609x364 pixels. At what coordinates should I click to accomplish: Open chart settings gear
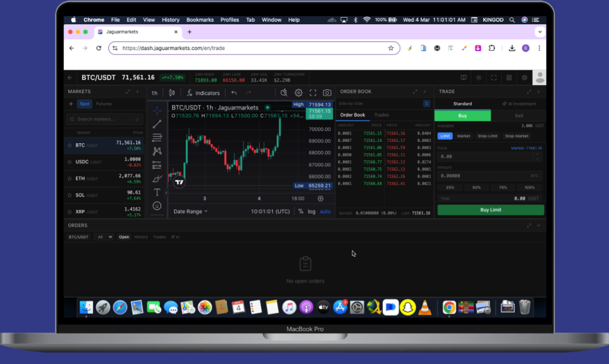tap(298, 93)
